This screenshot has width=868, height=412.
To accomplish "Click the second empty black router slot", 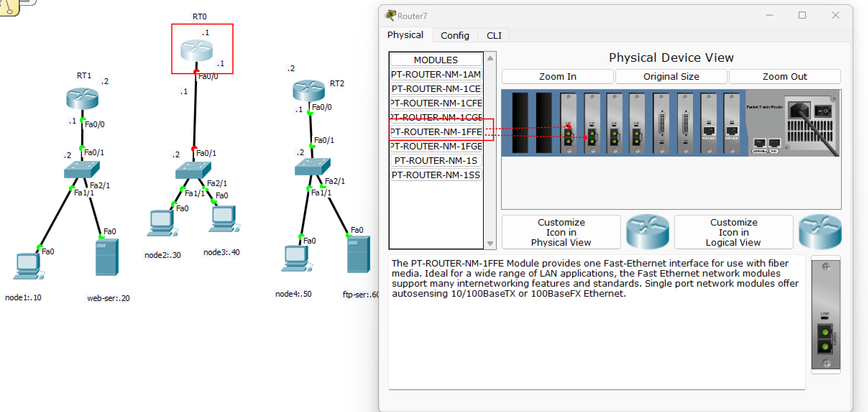I will [x=544, y=123].
